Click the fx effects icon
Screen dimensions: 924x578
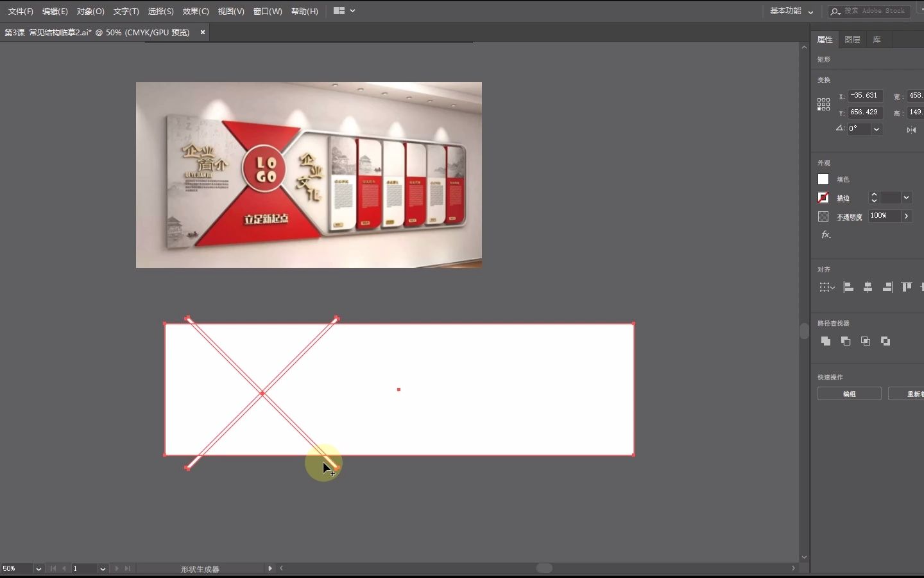point(826,235)
